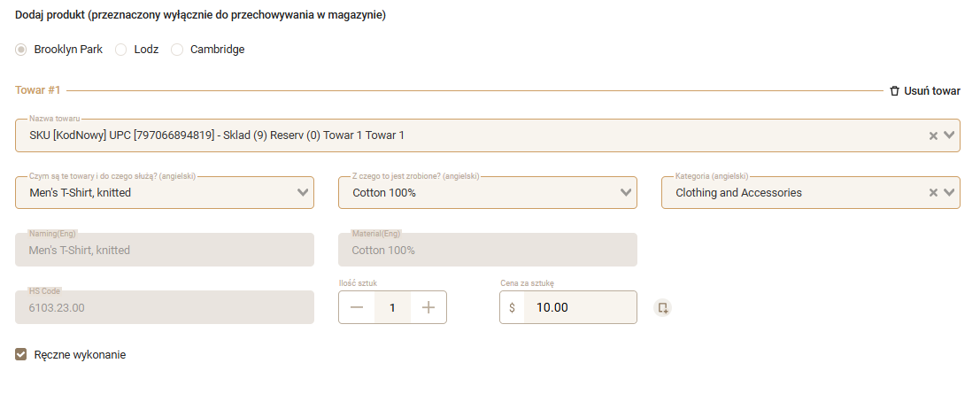Click the price input showing 10.00

pyautogui.click(x=579, y=307)
